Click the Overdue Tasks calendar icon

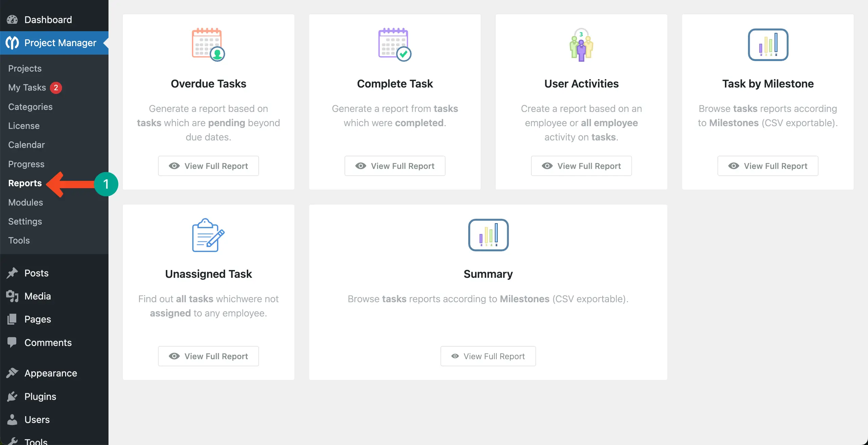[208, 45]
